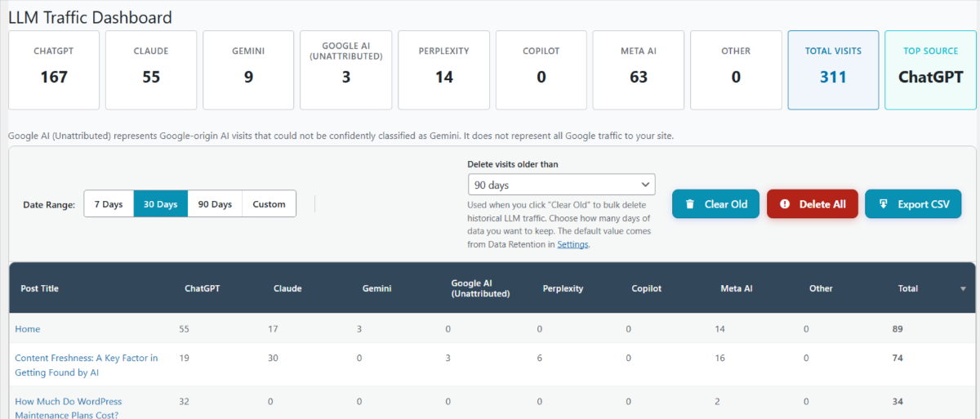Sort the table by Meta AI column
This screenshot has height=419, width=980.
[736, 288]
